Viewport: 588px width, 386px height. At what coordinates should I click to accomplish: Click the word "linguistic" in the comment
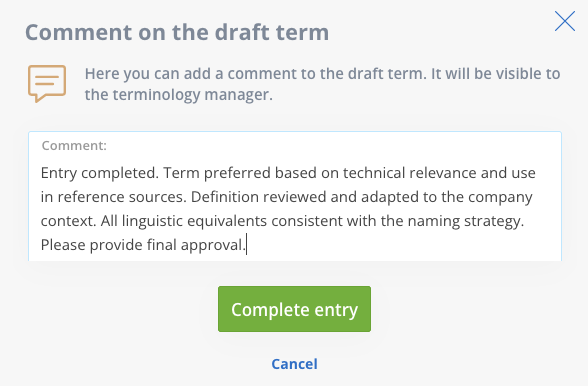tap(152, 221)
